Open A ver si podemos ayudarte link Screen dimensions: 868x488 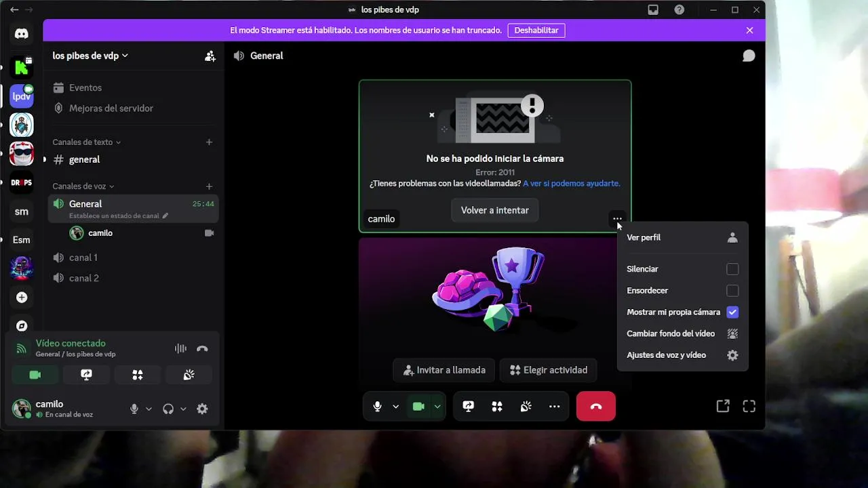click(571, 184)
